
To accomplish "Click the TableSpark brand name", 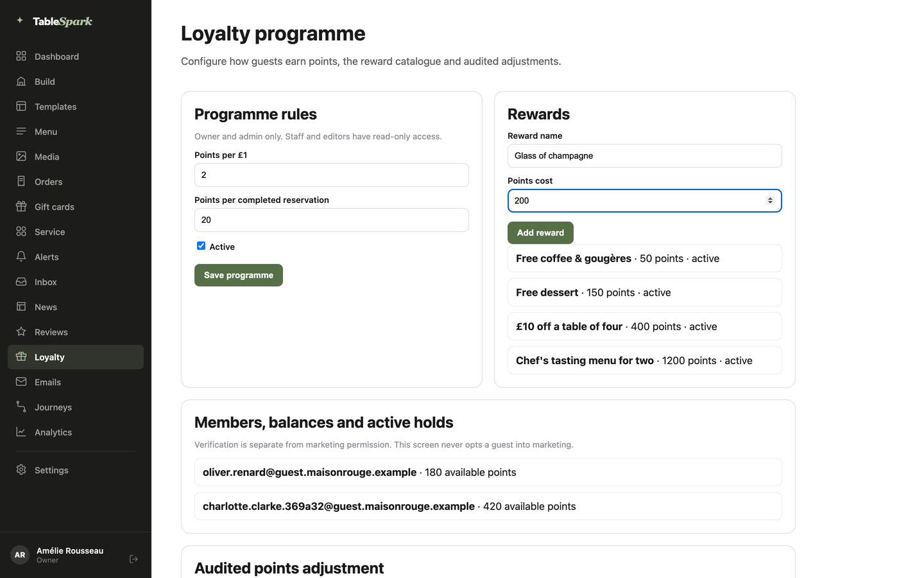I will pyautogui.click(x=63, y=21).
